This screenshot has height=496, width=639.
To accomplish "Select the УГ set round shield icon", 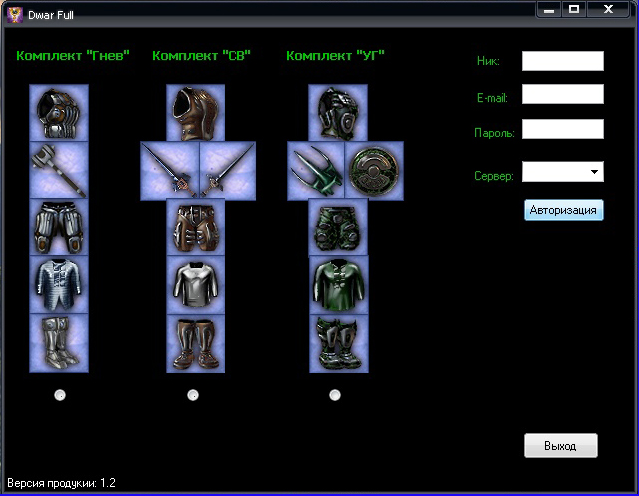I will (x=374, y=171).
